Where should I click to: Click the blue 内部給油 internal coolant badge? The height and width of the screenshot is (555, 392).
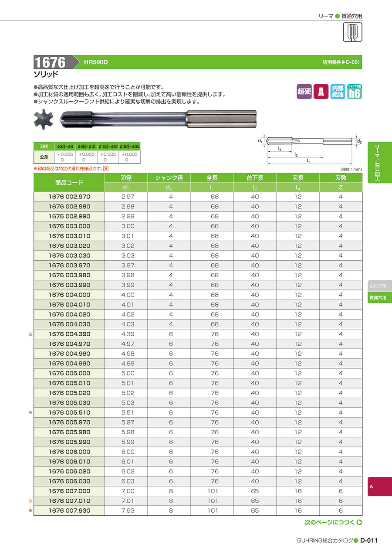338,92
